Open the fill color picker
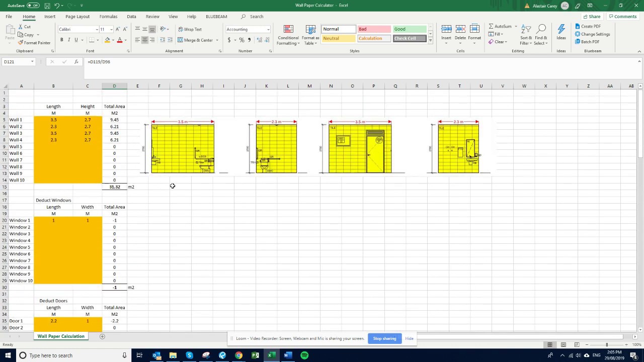644x362 pixels. click(113, 40)
